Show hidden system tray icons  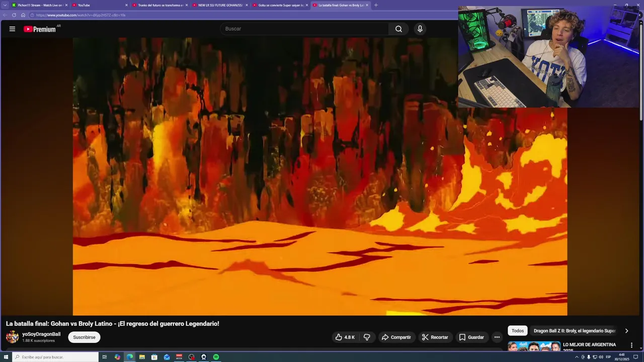click(577, 357)
